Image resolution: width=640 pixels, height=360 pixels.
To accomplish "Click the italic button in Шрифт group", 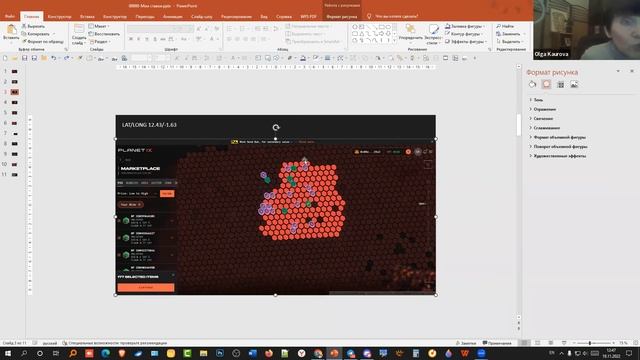I will click(139, 39).
